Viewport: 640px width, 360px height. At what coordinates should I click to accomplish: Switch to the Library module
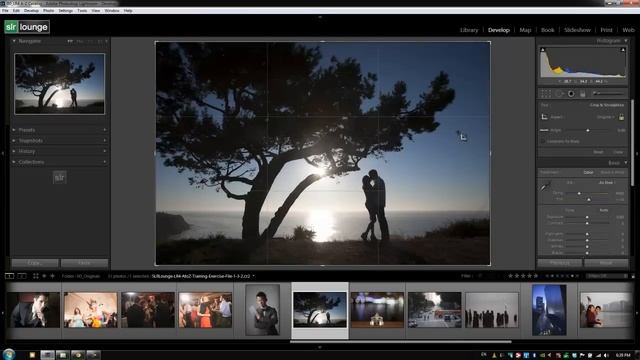tap(469, 30)
